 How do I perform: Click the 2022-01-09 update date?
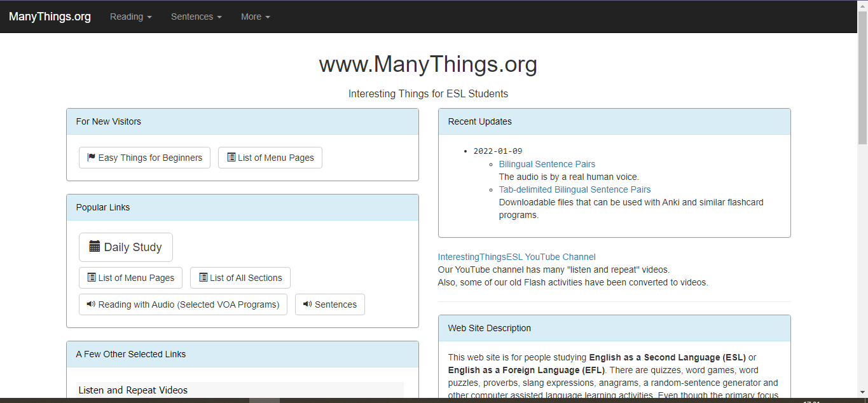point(498,151)
